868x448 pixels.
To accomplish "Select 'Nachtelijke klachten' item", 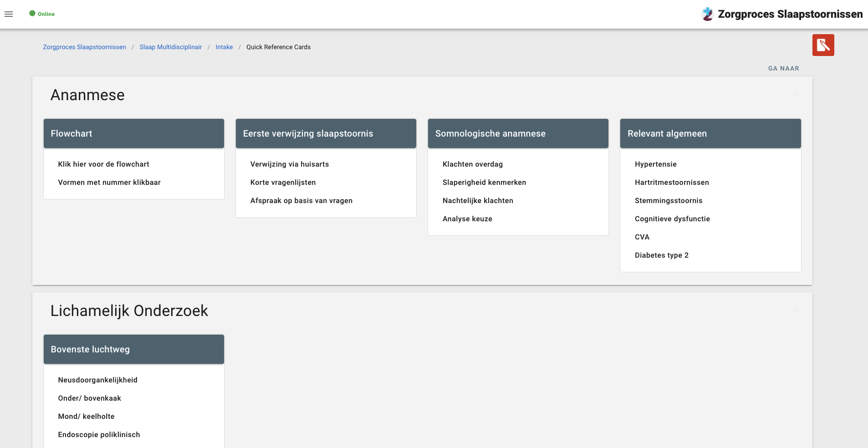I will (x=478, y=200).
